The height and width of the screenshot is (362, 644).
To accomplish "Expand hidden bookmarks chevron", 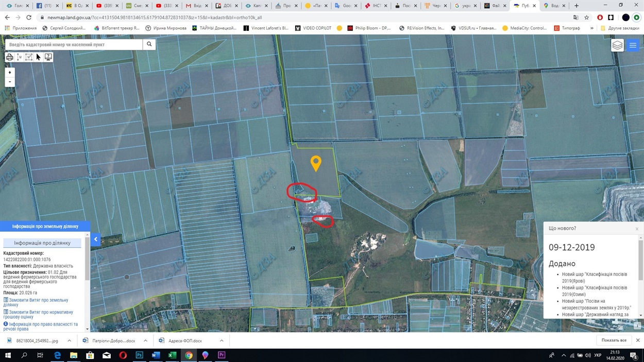I will (x=591, y=28).
